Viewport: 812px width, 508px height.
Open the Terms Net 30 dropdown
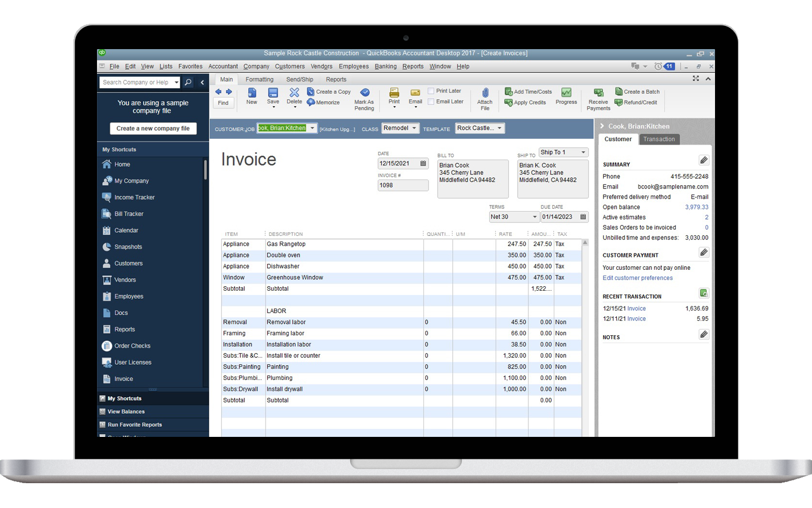coord(535,217)
